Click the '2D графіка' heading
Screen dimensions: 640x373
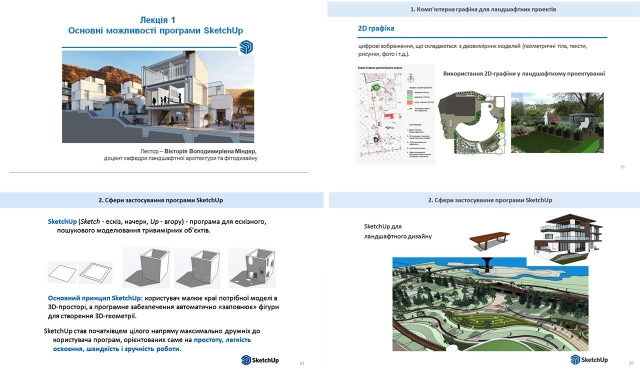tap(376, 29)
